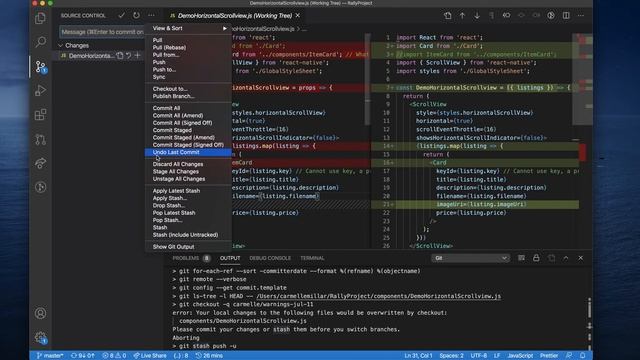
Task: Click the commit checkmark in Source Control header
Action: point(121,16)
